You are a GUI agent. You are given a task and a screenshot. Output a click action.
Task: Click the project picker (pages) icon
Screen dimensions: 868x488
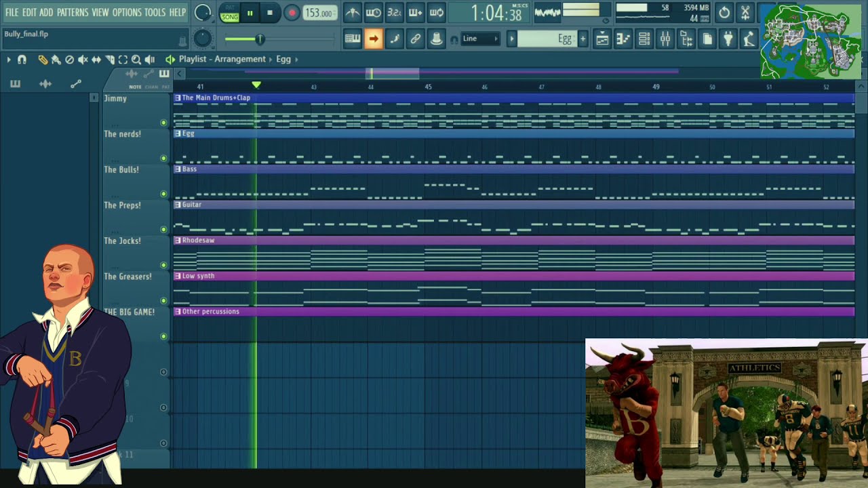tap(707, 39)
